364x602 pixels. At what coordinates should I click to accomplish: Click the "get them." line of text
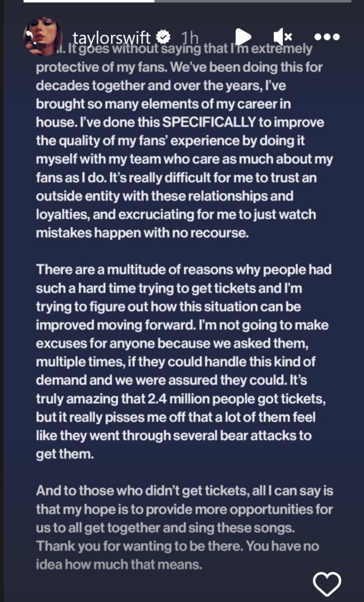(x=64, y=454)
